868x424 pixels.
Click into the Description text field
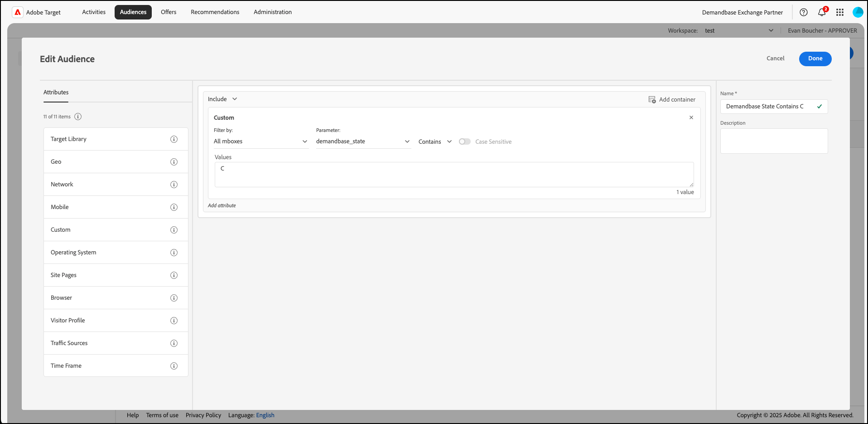(x=774, y=141)
